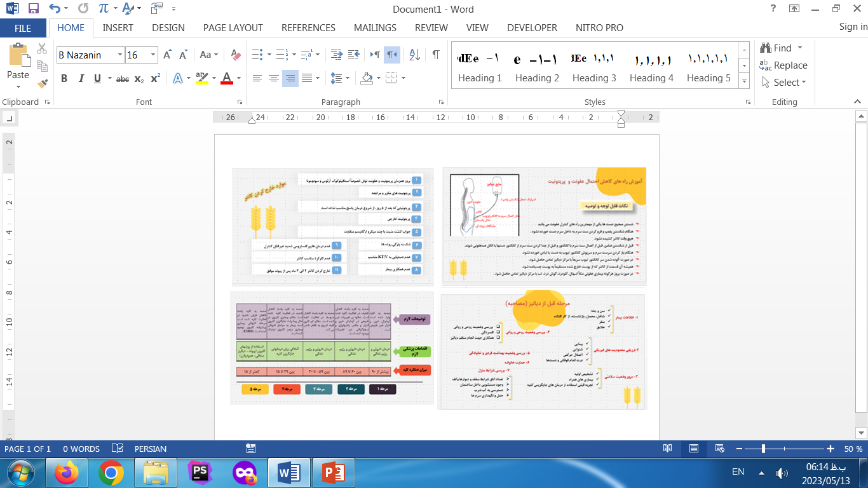Switch to the INSERT tab
868x488 pixels.
[x=118, y=28]
